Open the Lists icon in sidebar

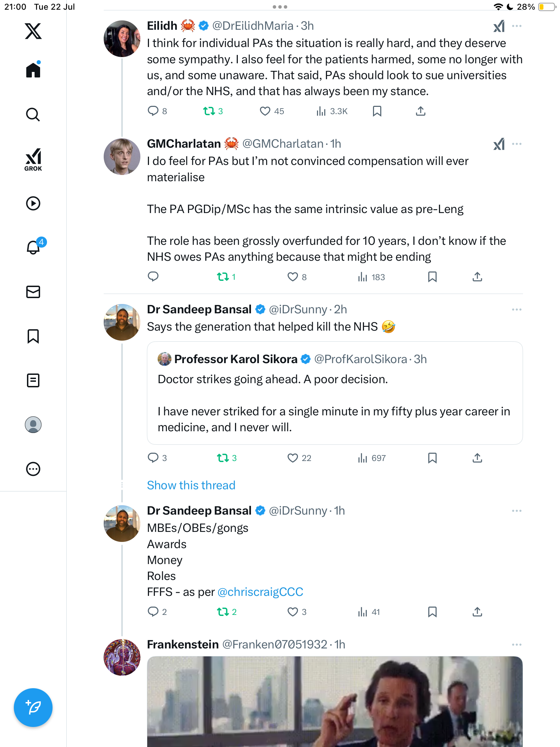click(33, 380)
